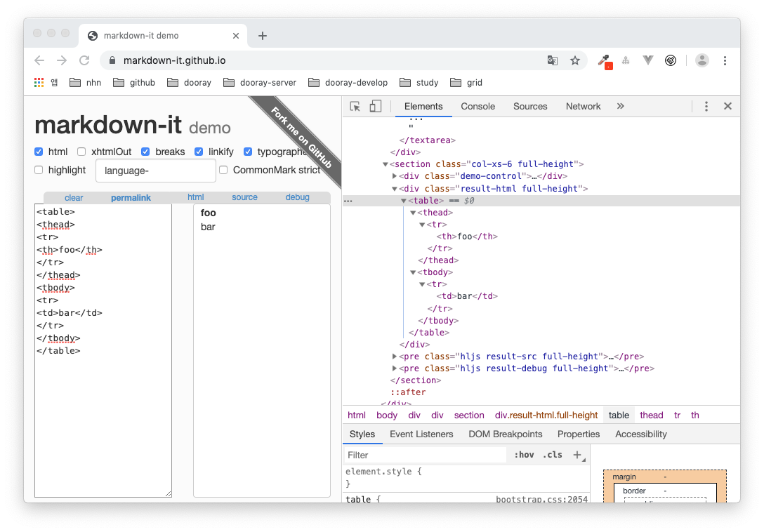
Task: Open the dooray-server bookmark folder
Action: click(260, 83)
